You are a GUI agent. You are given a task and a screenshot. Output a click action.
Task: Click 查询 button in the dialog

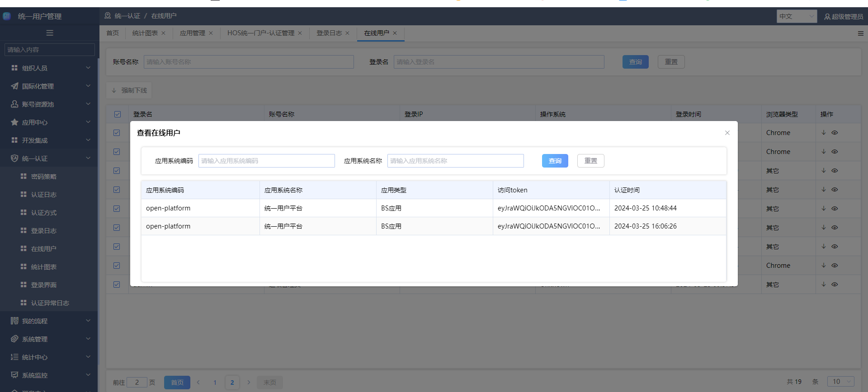pos(555,161)
